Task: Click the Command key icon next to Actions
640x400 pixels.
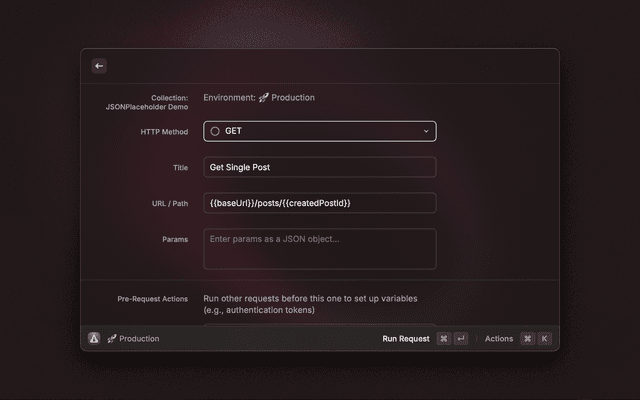Action: pyautogui.click(x=527, y=339)
